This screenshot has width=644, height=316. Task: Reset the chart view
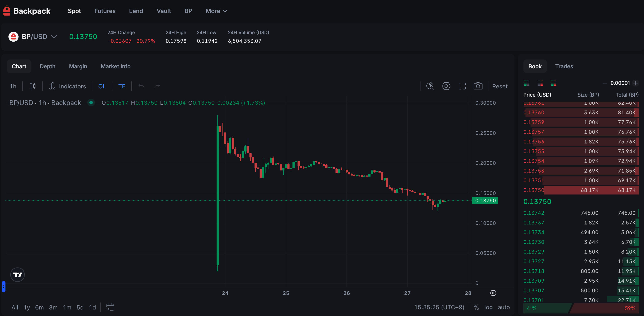pyautogui.click(x=500, y=86)
